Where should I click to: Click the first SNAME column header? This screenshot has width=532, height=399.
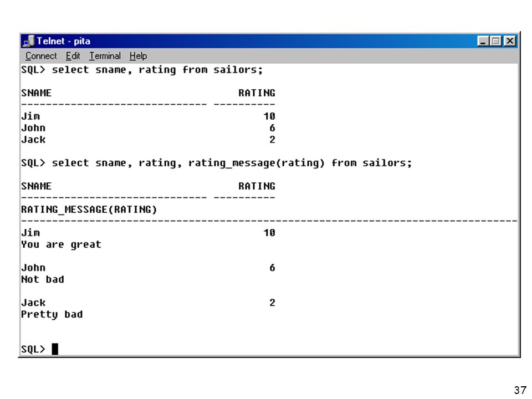(37, 93)
